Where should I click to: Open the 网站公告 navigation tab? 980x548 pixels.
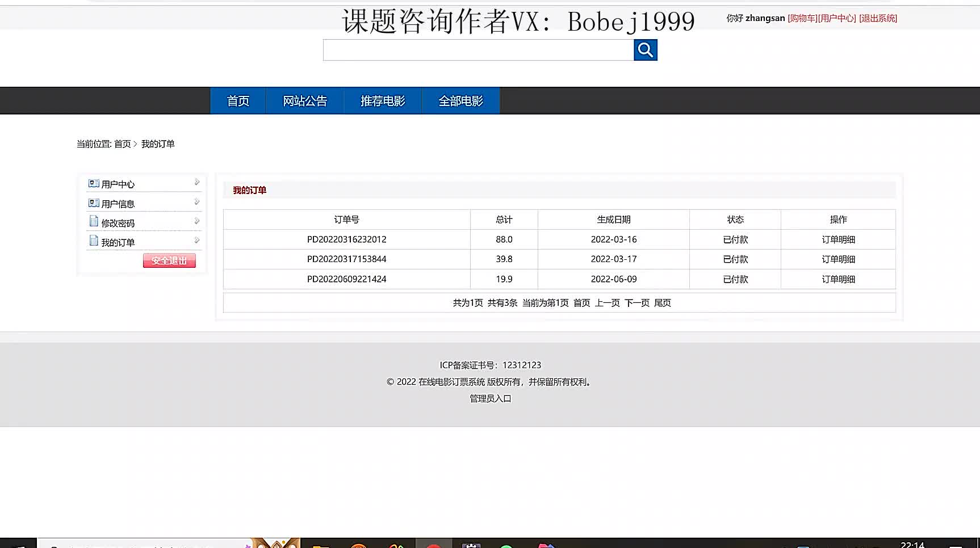(x=305, y=101)
